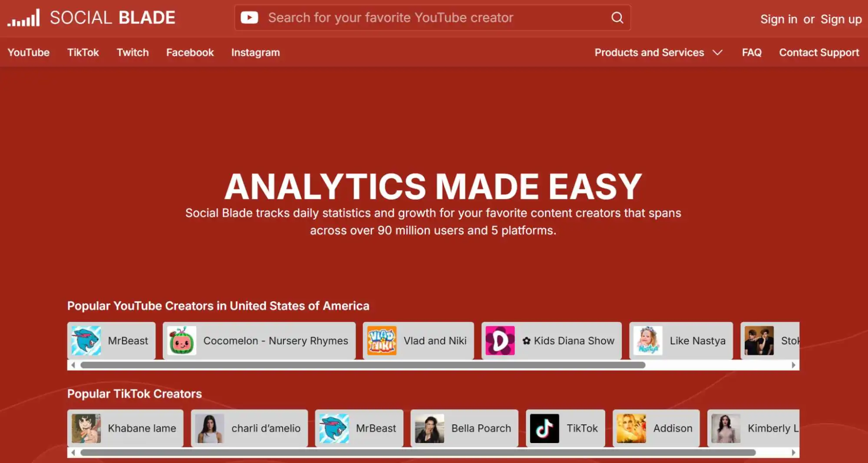Open MrBeast's channel via his beast avatar
The width and height of the screenshot is (868, 463).
86,340
